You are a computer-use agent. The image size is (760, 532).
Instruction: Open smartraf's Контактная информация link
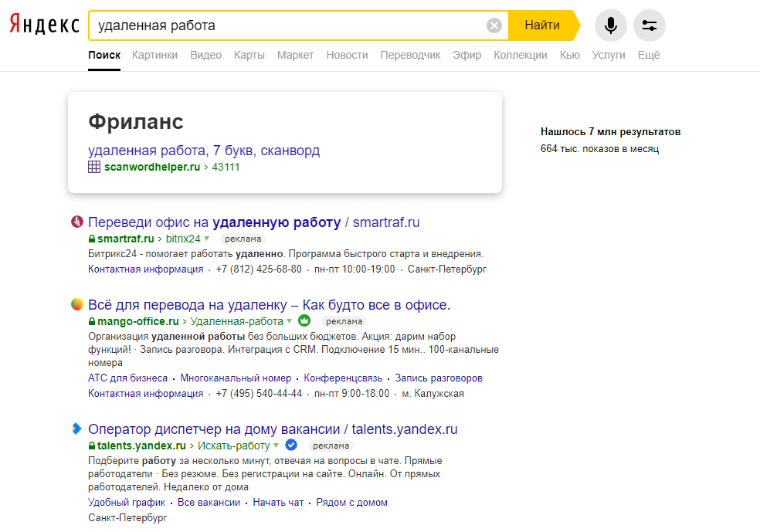point(145,269)
